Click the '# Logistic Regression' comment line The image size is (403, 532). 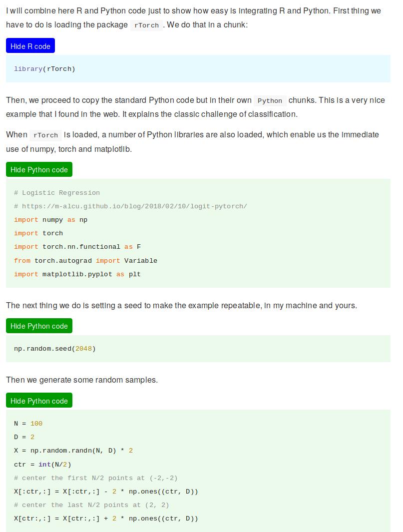point(57,193)
